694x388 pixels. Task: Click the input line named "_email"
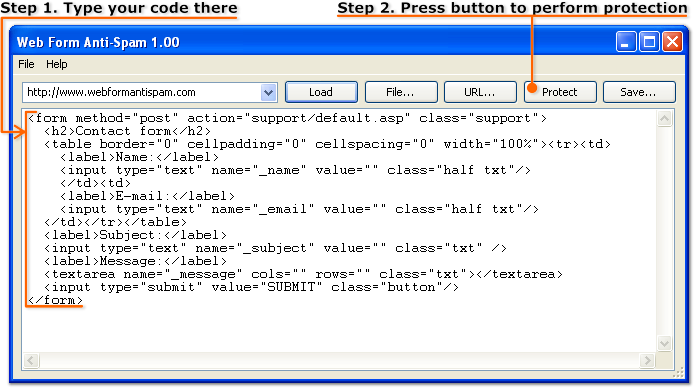[x=299, y=209]
